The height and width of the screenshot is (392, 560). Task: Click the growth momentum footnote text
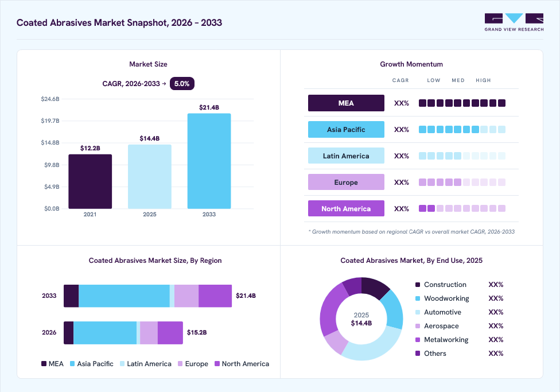pos(411,231)
